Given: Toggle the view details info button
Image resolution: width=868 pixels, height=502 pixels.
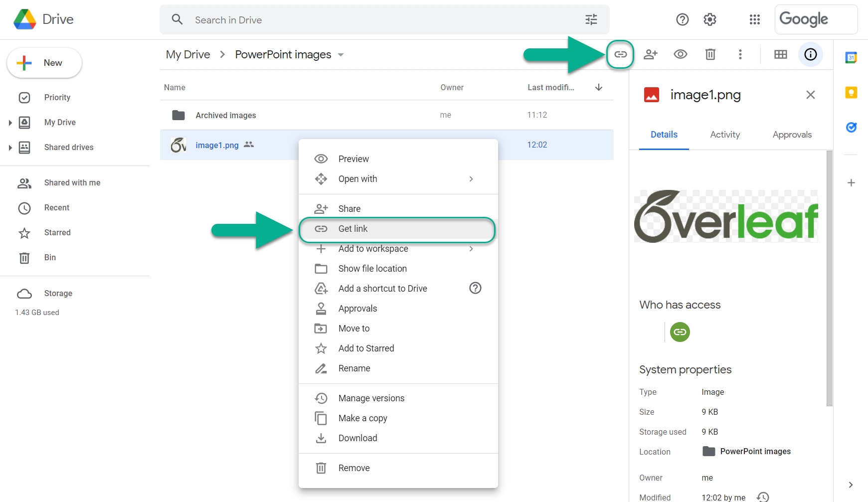Looking at the screenshot, I should pos(810,54).
